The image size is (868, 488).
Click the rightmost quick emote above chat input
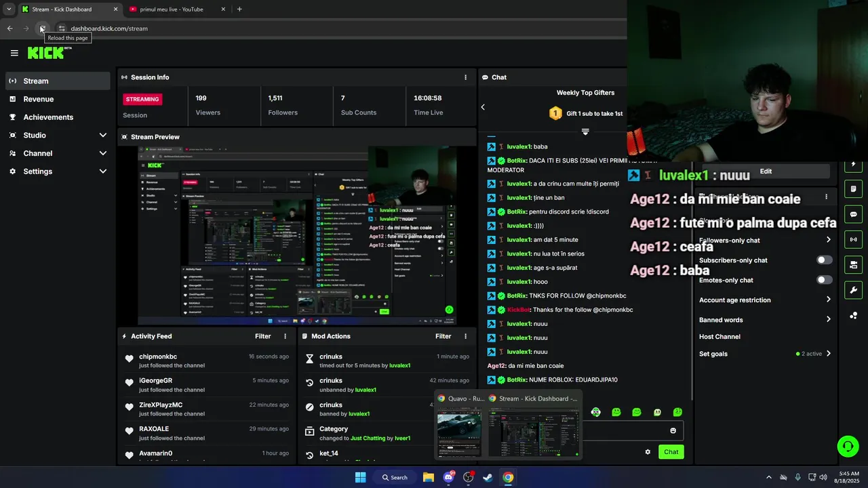[677, 412]
